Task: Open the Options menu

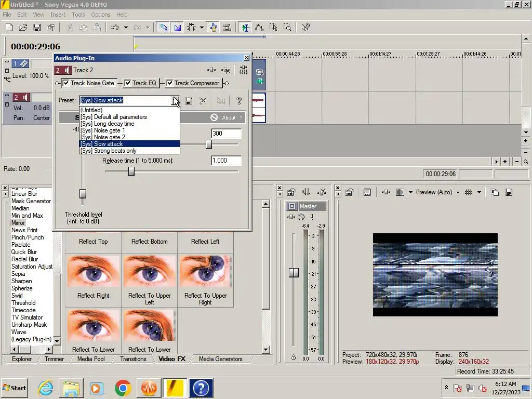Action: 100,15
